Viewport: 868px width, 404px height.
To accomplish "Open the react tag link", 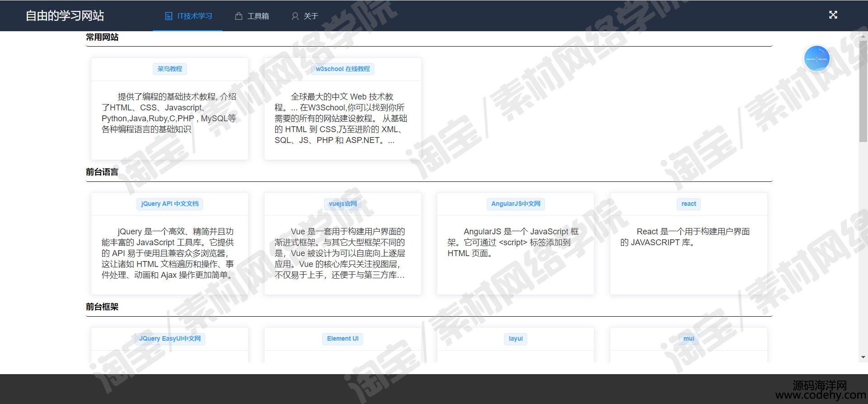I will click(689, 204).
